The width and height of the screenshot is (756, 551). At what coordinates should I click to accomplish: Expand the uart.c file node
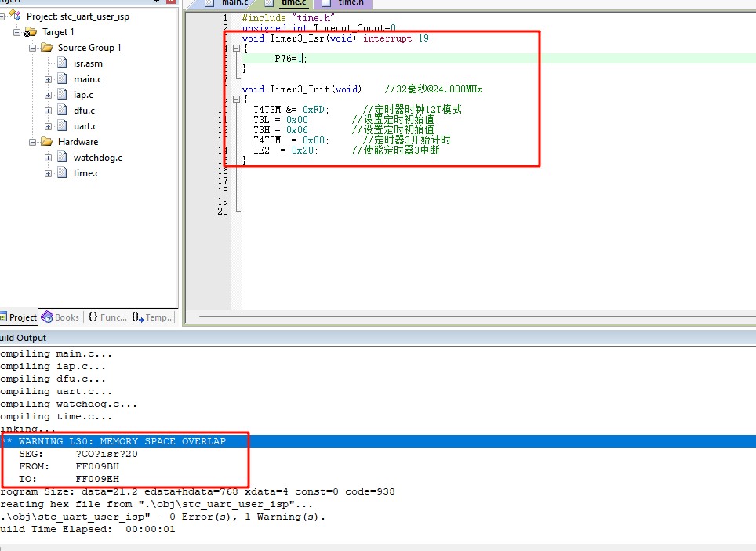click(48, 126)
